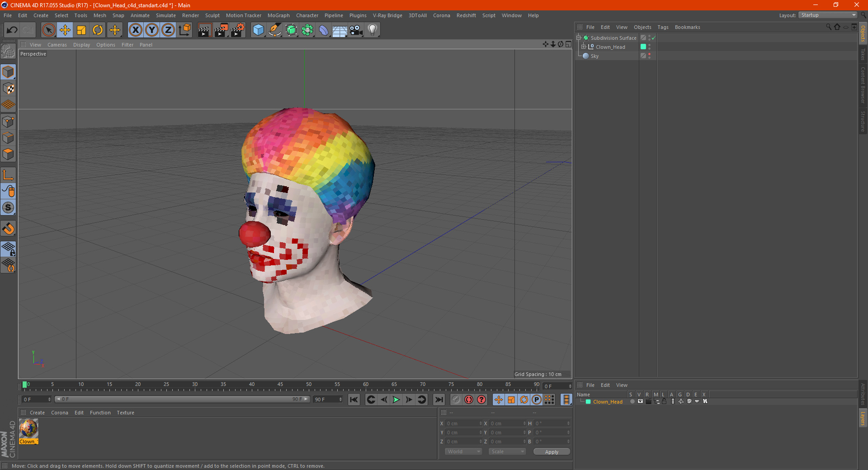868x470 pixels.
Task: Switch coordinate system icon
Action: tap(184, 30)
